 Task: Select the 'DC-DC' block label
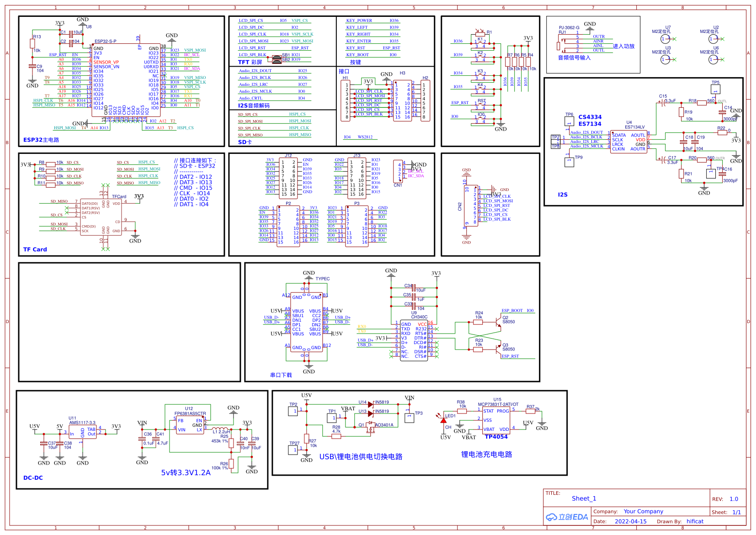(x=33, y=478)
